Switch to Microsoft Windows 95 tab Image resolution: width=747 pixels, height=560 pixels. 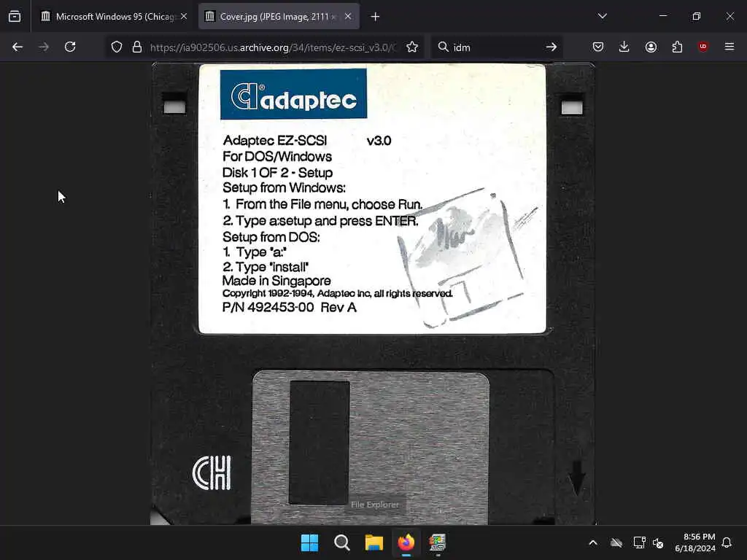[x=113, y=17]
